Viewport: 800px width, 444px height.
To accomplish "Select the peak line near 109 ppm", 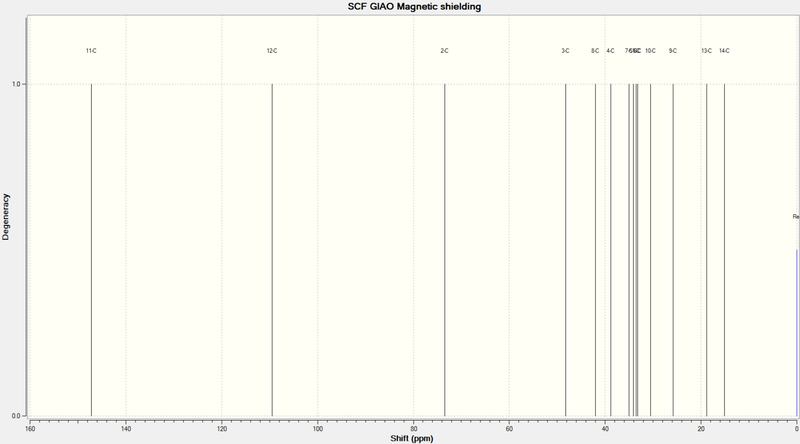I will pyautogui.click(x=272, y=250).
